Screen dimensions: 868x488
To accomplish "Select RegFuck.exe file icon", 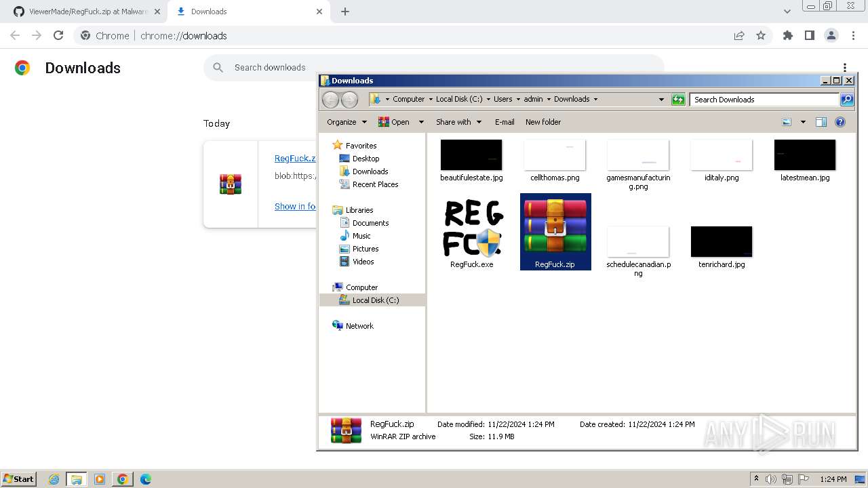I will click(x=472, y=229).
